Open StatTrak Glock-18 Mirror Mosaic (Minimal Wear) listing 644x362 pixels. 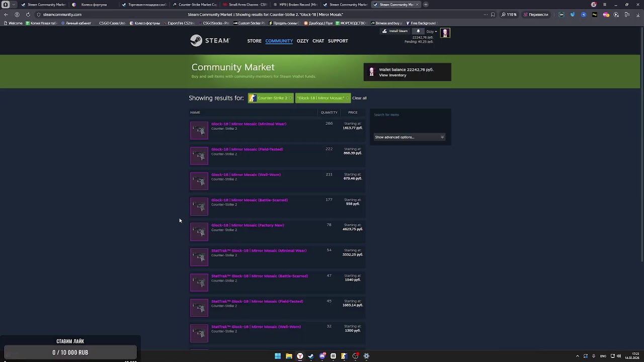pos(259,250)
